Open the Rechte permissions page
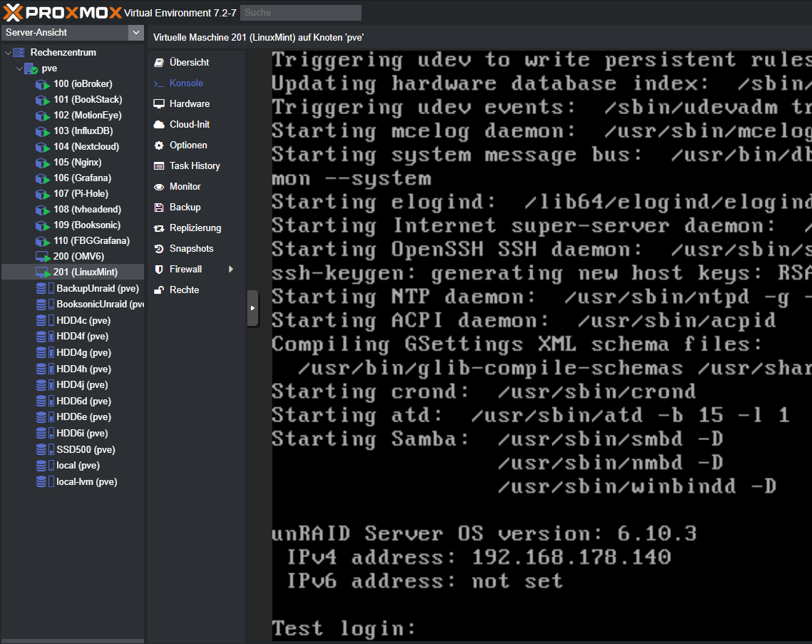Image resolution: width=812 pixels, height=644 pixels. point(197,290)
